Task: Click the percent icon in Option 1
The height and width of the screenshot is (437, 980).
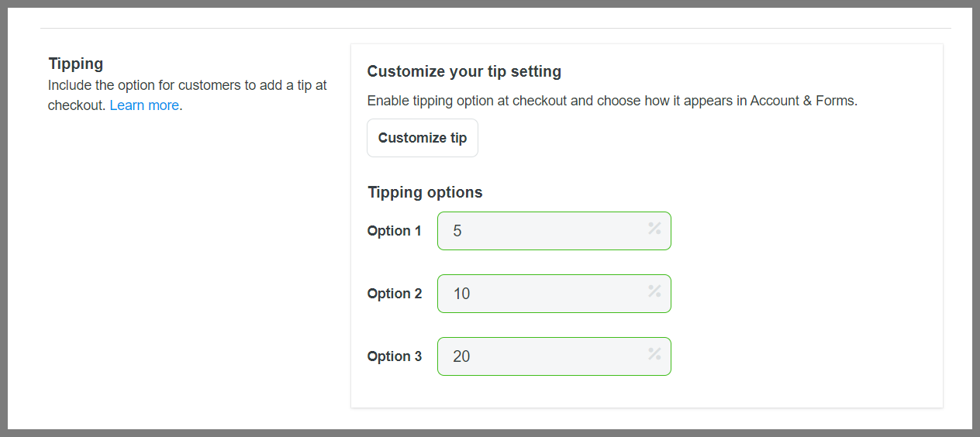Action: pos(654,229)
